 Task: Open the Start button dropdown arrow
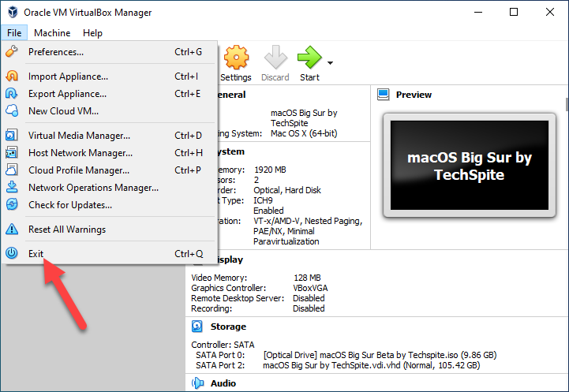tap(330, 63)
